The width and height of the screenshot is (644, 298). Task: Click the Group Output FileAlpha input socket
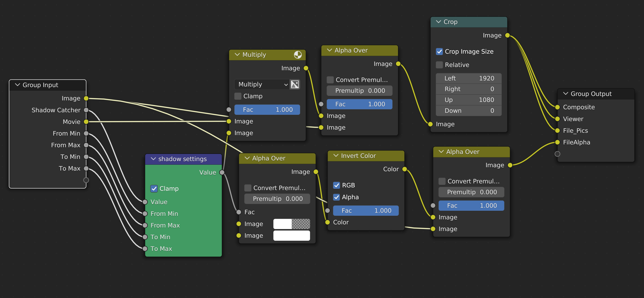tap(557, 142)
